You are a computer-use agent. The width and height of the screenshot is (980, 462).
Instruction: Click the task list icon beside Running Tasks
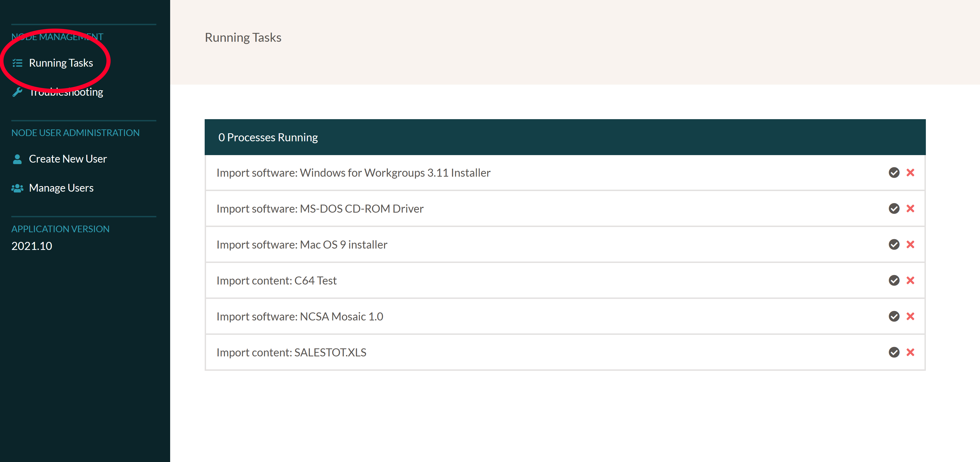(17, 63)
